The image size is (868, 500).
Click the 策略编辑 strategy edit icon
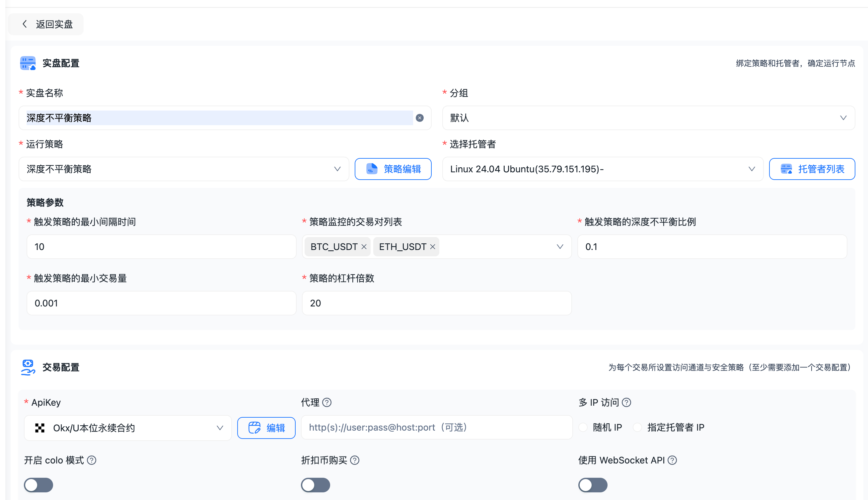coord(373,169)
